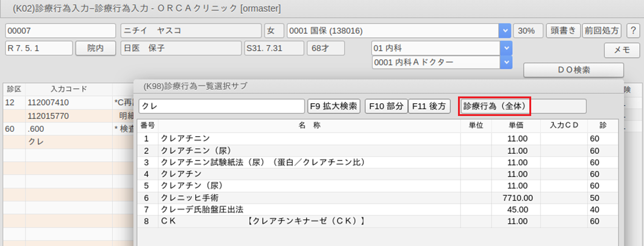This screenshot has height=246, width=644.
Task: Expand the 01 内科 department dropdown
Action: pos(504,48)
